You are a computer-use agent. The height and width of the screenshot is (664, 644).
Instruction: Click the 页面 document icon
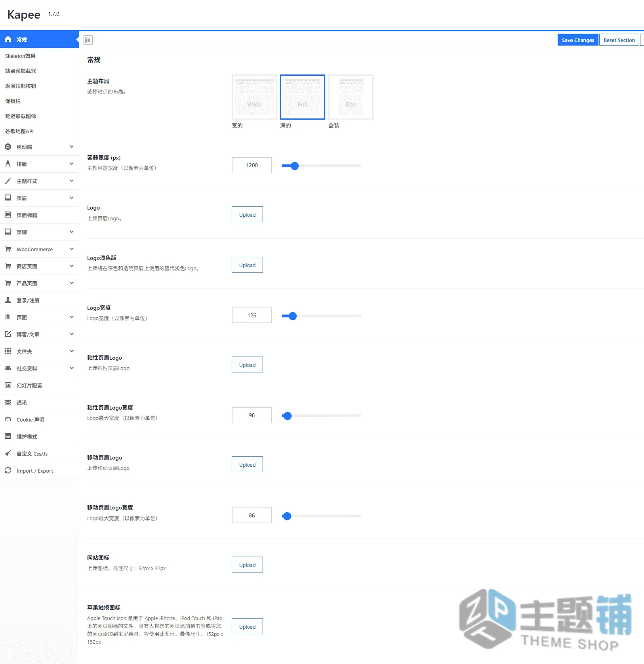(8, 317)
